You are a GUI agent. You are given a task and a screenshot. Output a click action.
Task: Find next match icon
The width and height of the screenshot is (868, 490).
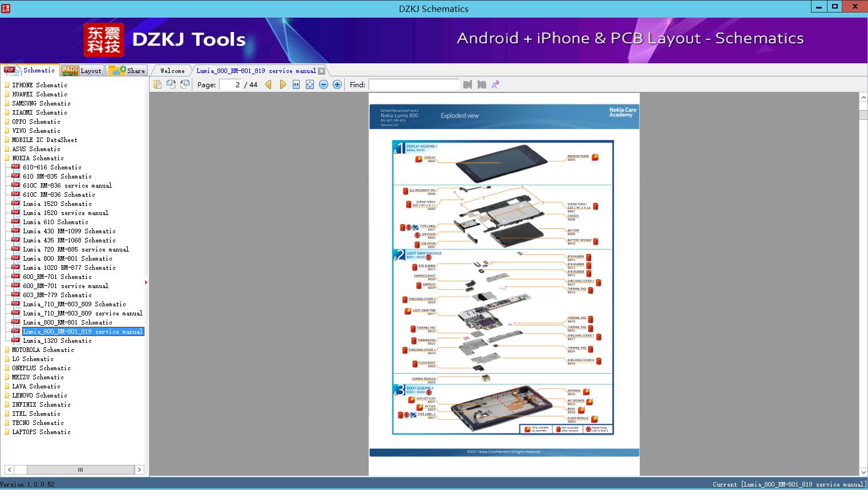[482, 84]
